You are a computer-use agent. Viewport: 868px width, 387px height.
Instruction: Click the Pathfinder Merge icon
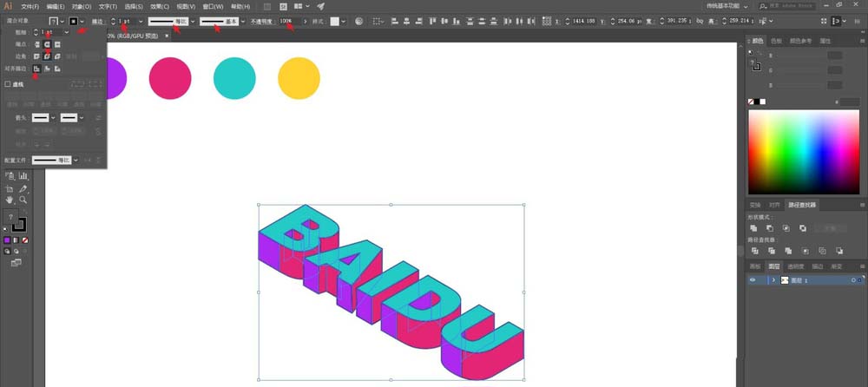click(x=788, y=251)
